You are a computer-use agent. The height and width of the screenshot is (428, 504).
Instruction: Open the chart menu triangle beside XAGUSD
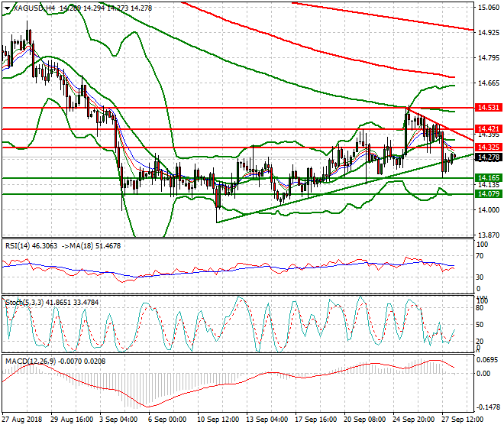8,8
